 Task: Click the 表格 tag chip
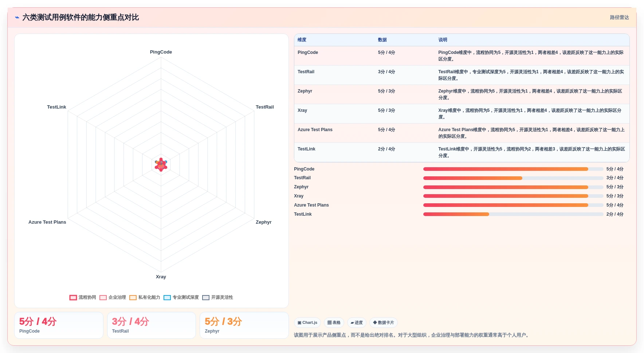pyautogui.click(x=334, y=322)
